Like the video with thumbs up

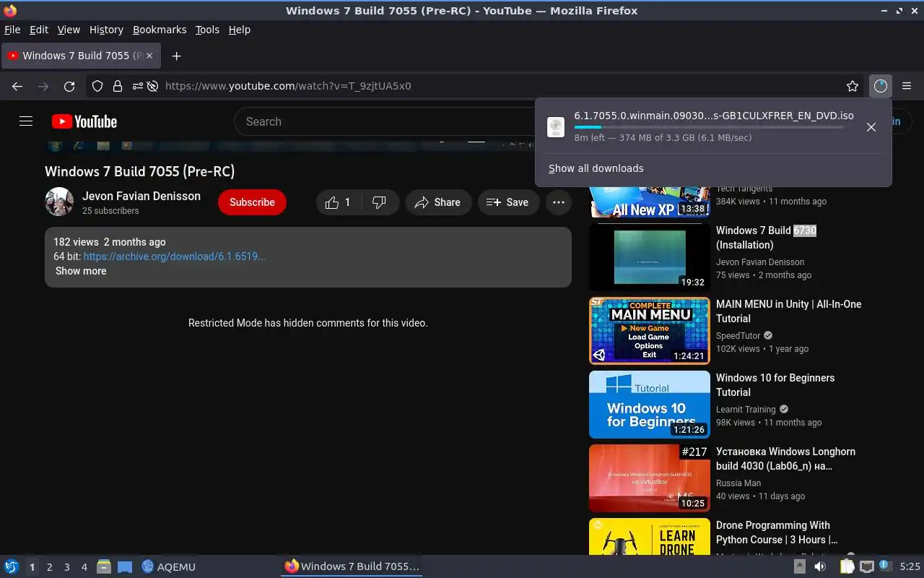[337, 202]
